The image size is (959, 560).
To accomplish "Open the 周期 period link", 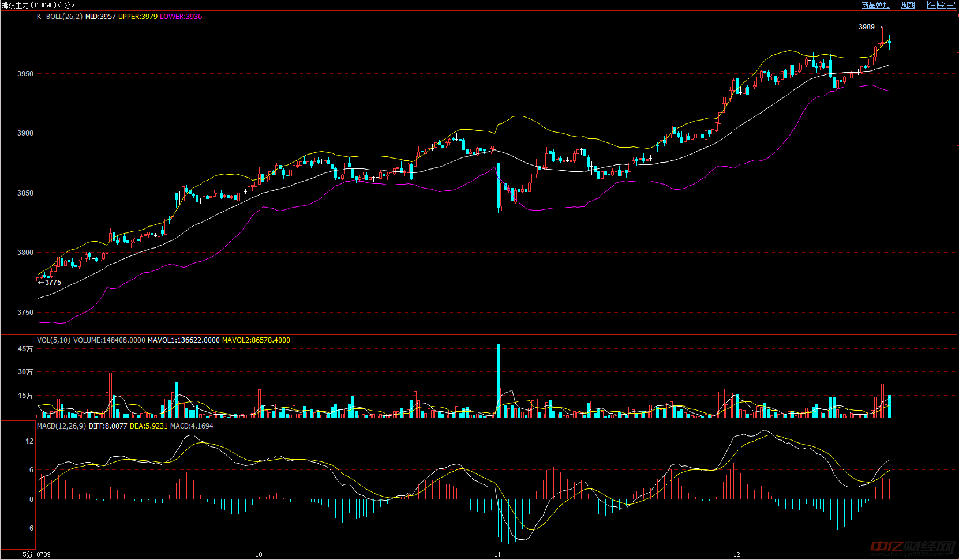I will point(908,5).
